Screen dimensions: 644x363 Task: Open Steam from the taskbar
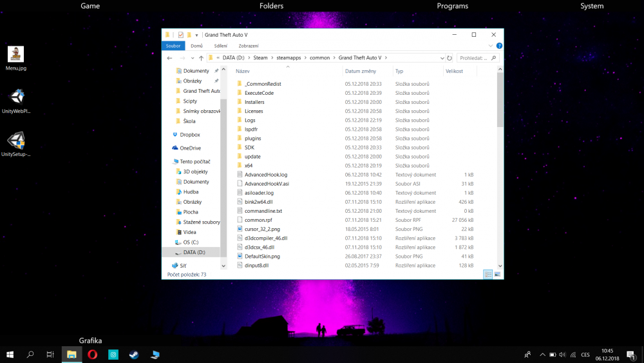[x=134, y=355]
